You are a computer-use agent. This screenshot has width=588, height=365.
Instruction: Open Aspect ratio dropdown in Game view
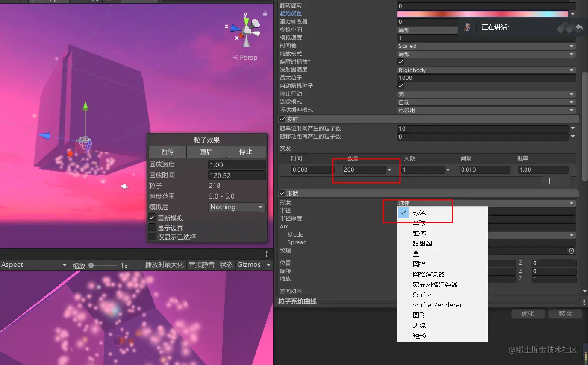click(x=34, y=265)
